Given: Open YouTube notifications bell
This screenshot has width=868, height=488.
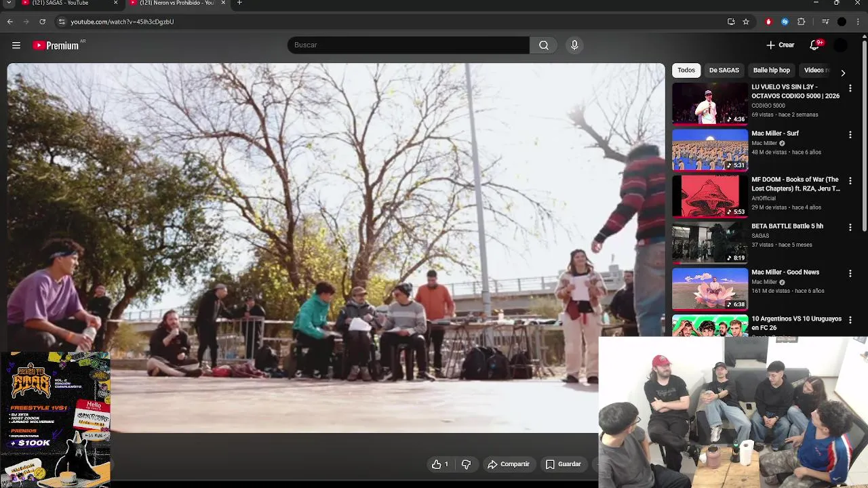Looking at the screenshot, I should [814, 45].
